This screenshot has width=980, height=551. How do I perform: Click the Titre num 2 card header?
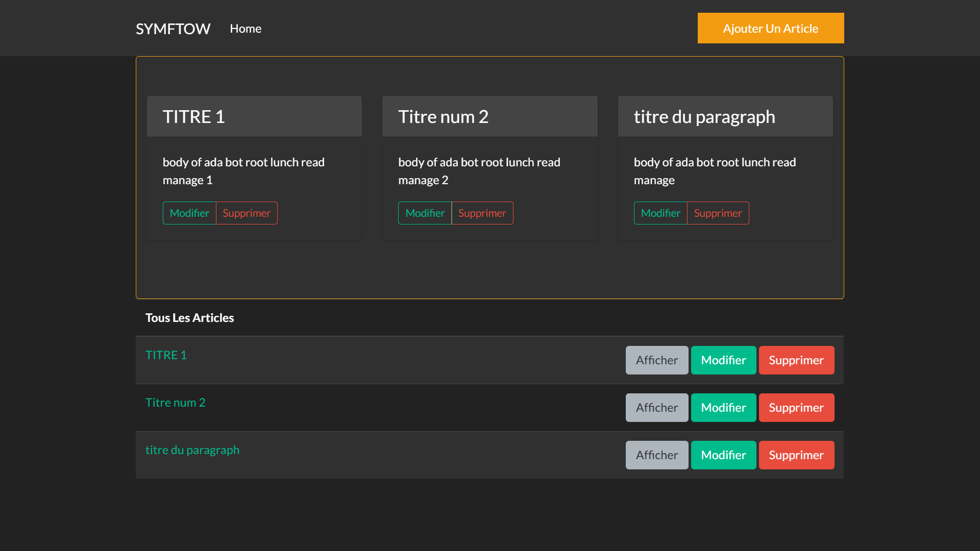coord(489,117)
